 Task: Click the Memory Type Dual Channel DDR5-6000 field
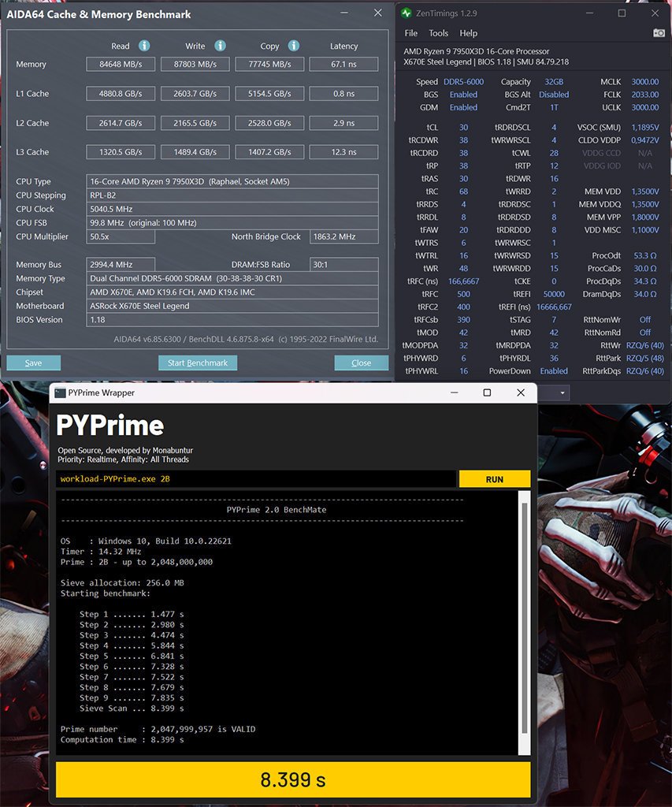[x=232, y=278]
